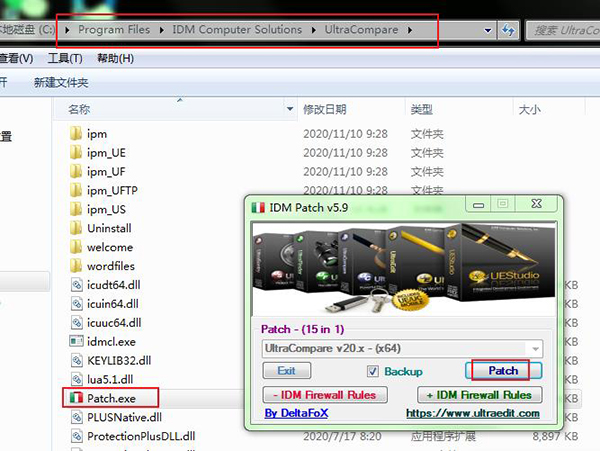Click the refresh icon beside address bar
Image resolution: width=600 pixels, height=451 pixels.
(x=508, y=30)
